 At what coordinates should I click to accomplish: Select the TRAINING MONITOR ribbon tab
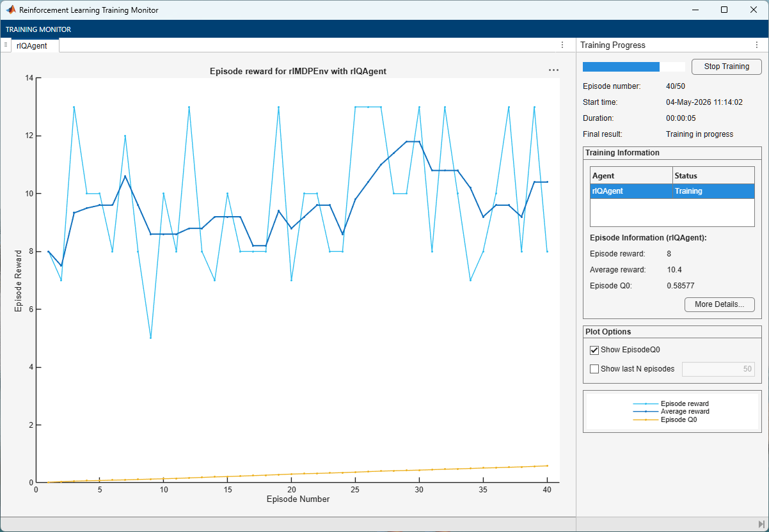[x=38, y=29]
